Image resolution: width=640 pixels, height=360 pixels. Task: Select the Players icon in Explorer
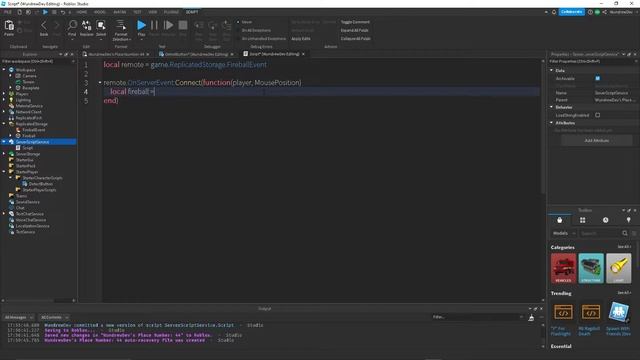point(11,94)
